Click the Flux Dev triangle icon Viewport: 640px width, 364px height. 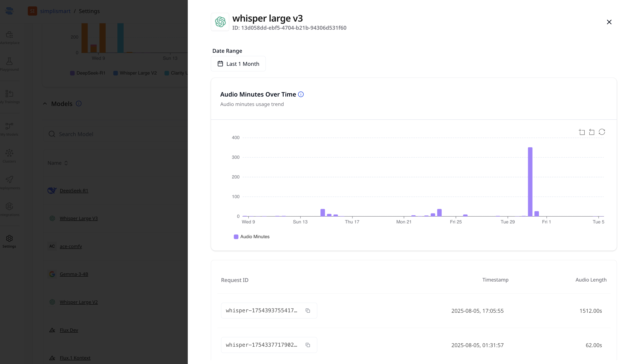(52, 330)
